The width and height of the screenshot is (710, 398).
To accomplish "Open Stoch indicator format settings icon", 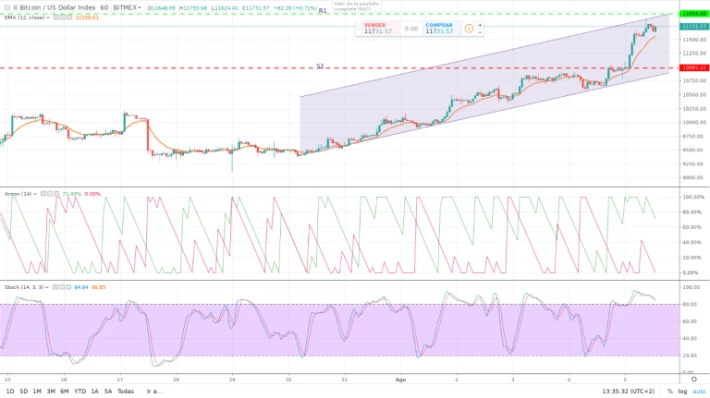I will 62,287.
